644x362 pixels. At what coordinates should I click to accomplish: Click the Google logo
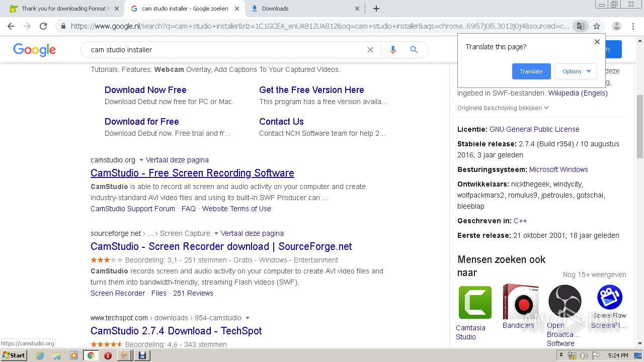(35, 50)
